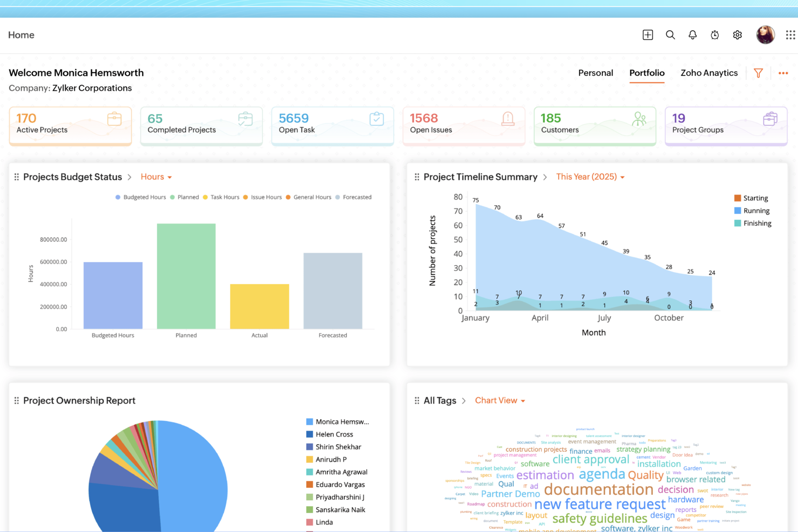Open the apps grid icon
Image resolution: width=798 pixels, height=532 pixels.
[x=790, y=34]
